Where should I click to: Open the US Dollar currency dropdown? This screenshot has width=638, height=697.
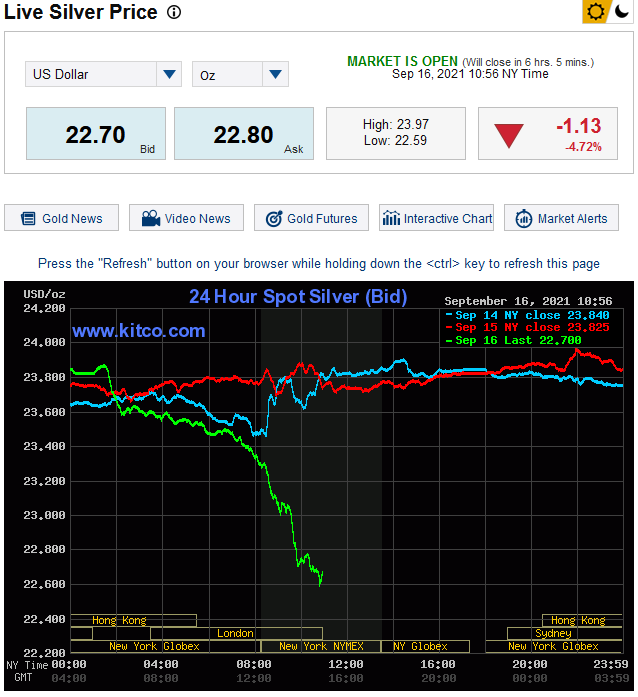[103, 74]
